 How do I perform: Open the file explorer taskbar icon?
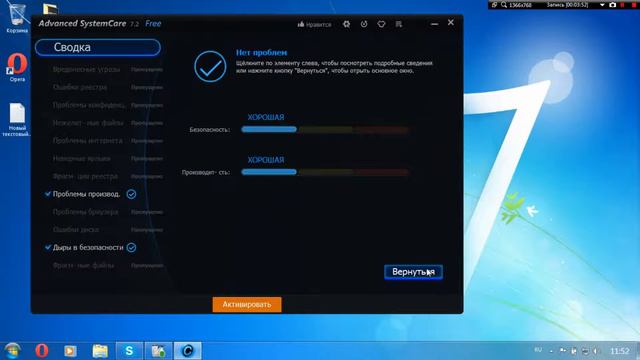click(100, 351)
